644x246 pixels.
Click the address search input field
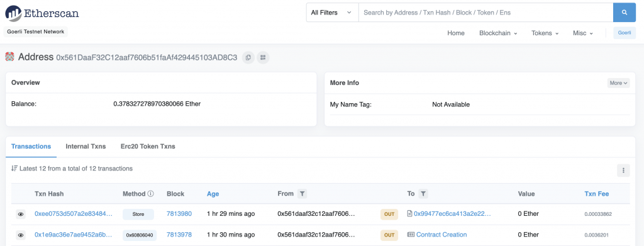tap(486, 13)
